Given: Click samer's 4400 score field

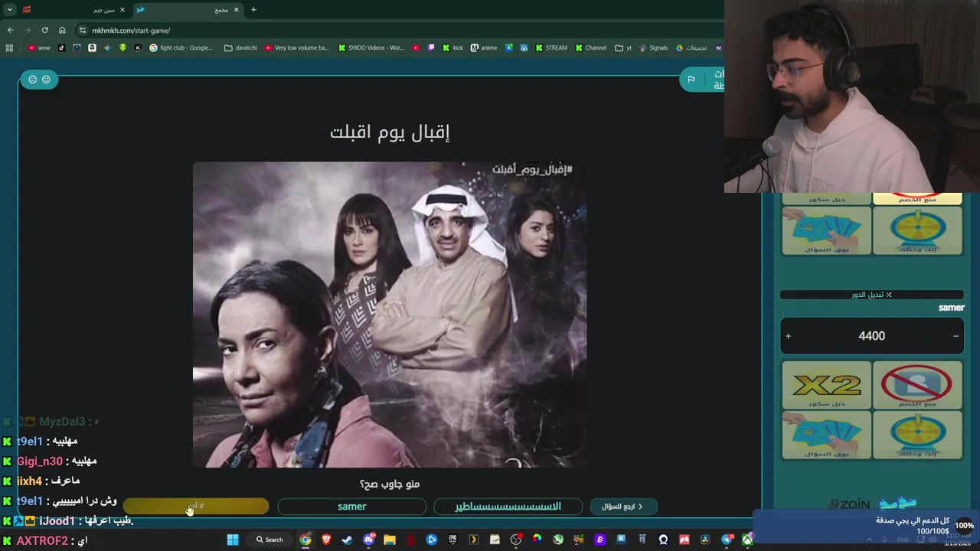Looking at the screenshot, I should pyautogui.click(x=871, y=336).
